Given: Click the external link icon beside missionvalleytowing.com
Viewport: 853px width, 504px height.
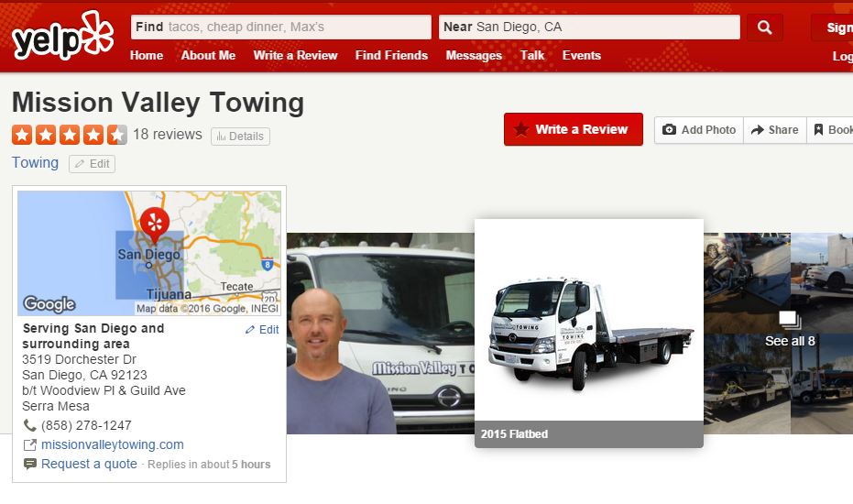Looking at the screenshot, I should (29, 444).
